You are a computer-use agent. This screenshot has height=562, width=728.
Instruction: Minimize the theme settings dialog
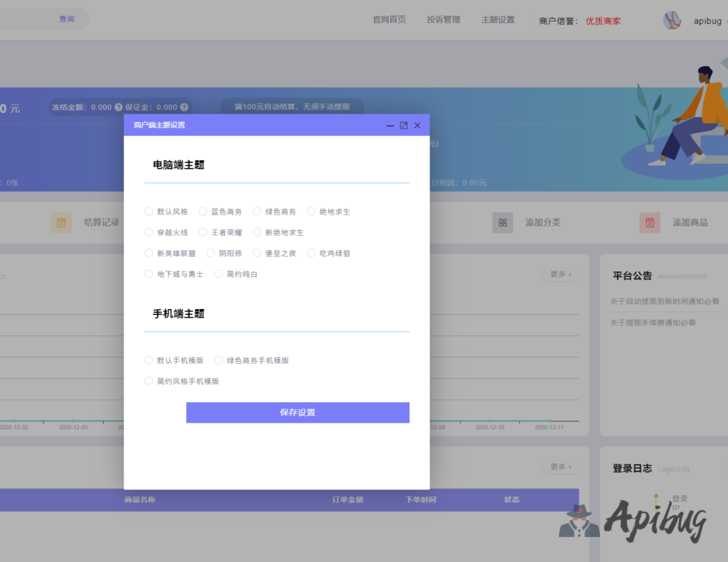coord(390,126)
